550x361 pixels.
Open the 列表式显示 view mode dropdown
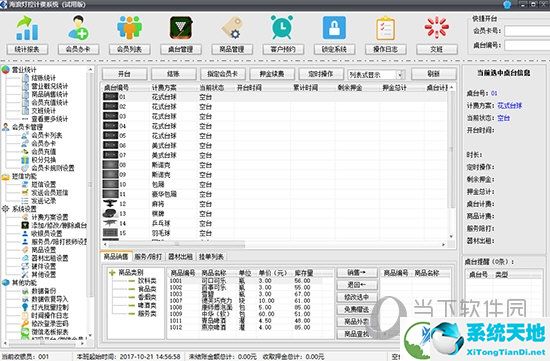[399, 74]
